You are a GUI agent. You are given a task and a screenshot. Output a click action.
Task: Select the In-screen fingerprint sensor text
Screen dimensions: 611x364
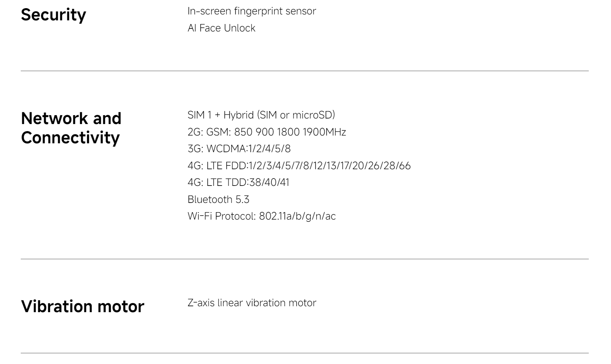(x=252, y=11)
